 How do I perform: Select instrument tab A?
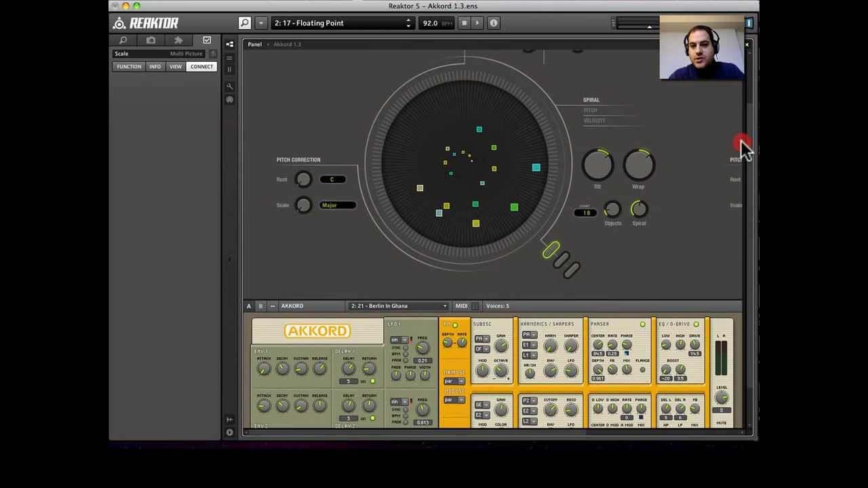248,306
